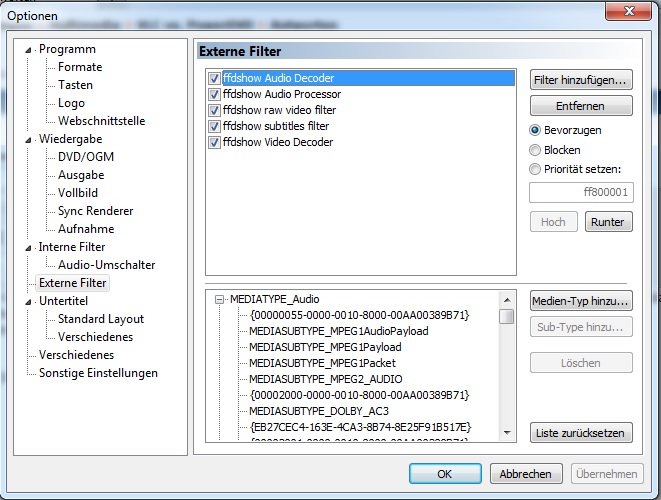Open the Ausgabe settings page
Viewport: 661px width, 500px height.
point(81,175)
